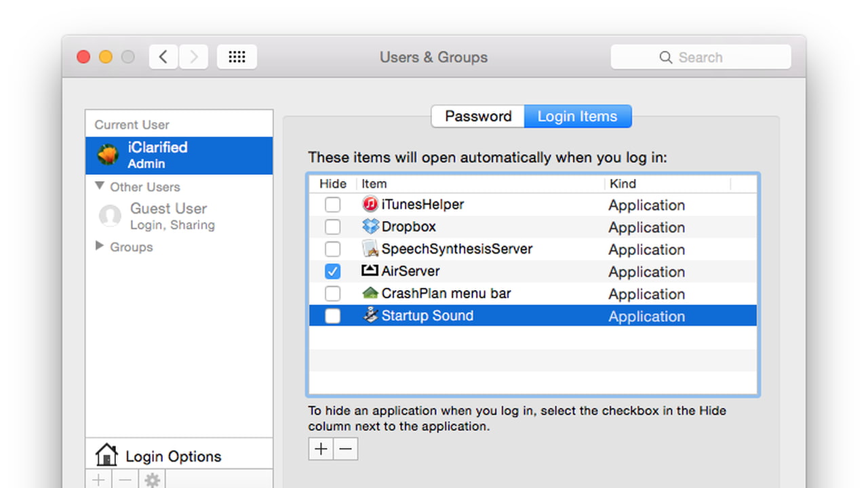Image resolution: width=868 pixels, height=488 pixels.
Task: Click Application kind in AirServer row
Action: (x=646, y=272)
